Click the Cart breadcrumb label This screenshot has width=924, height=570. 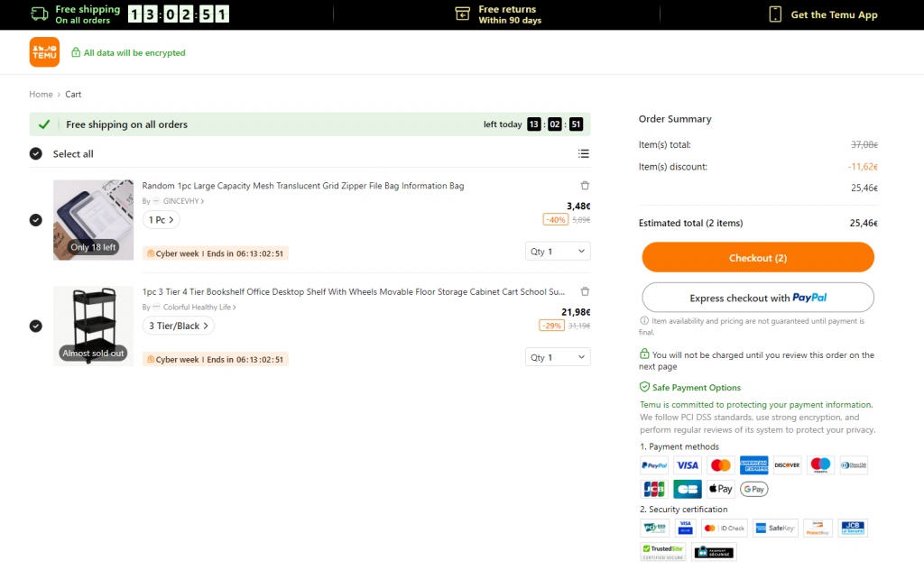point(73,94)
